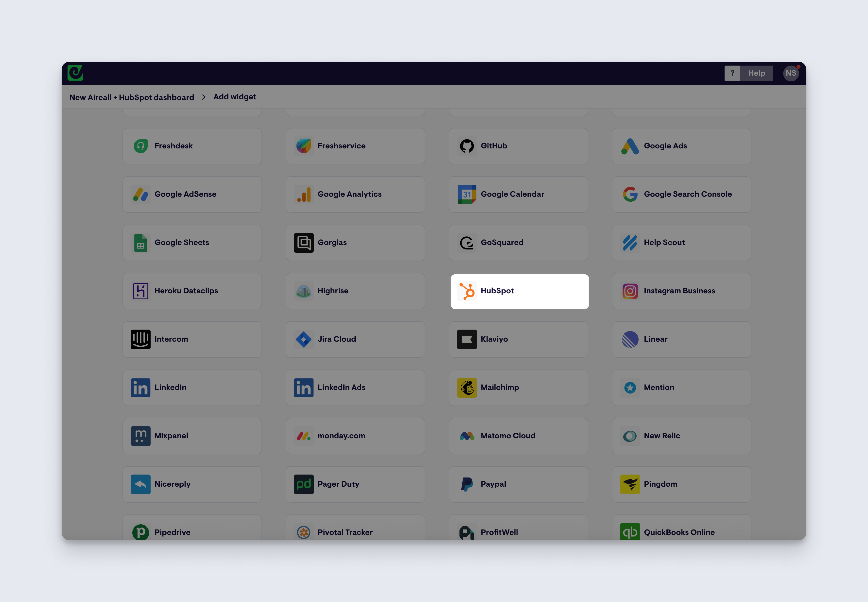Select the LinkedIn icon
Image resolution: width=868 pixels, height=602 pixels.
click(x=141, y=387)
